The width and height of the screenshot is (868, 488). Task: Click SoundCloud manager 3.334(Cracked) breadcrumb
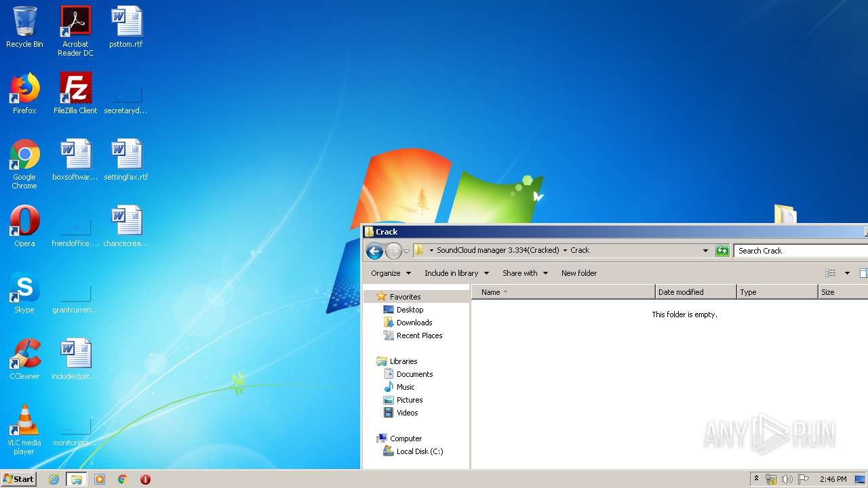click(x=498, y=250)
